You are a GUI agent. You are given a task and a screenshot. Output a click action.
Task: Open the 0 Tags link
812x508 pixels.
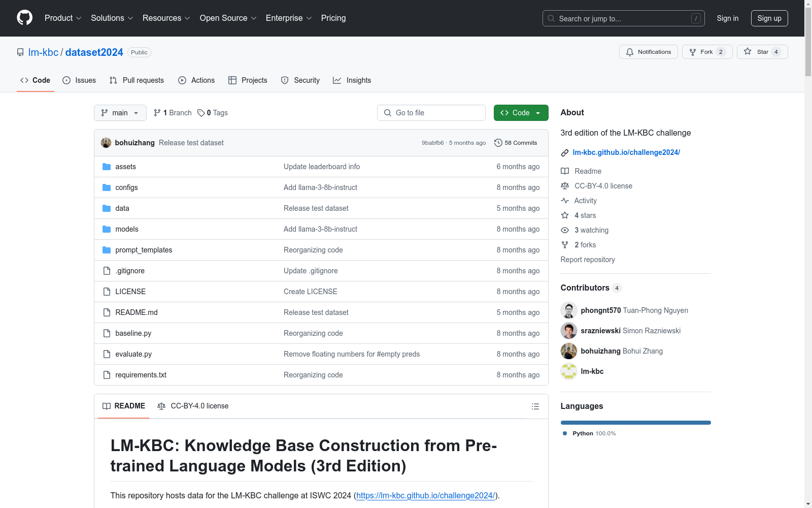[213, 113]
